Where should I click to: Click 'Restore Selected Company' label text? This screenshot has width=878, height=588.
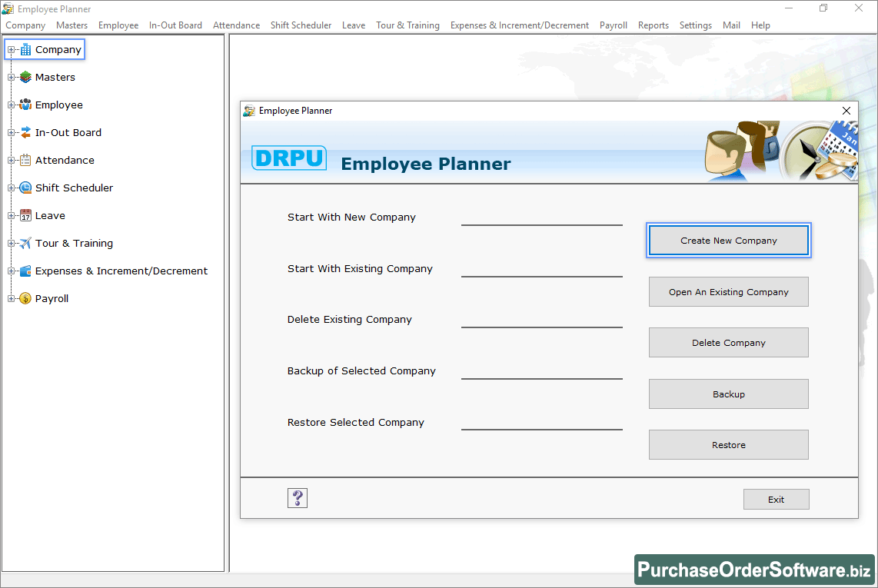[355, 422]
